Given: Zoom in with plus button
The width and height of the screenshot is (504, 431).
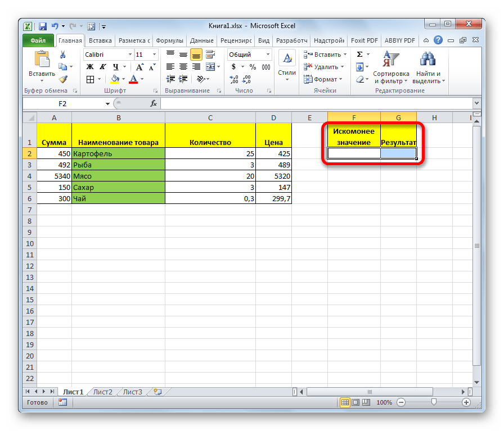Looking at the screenshot, I should click(466, 402).
